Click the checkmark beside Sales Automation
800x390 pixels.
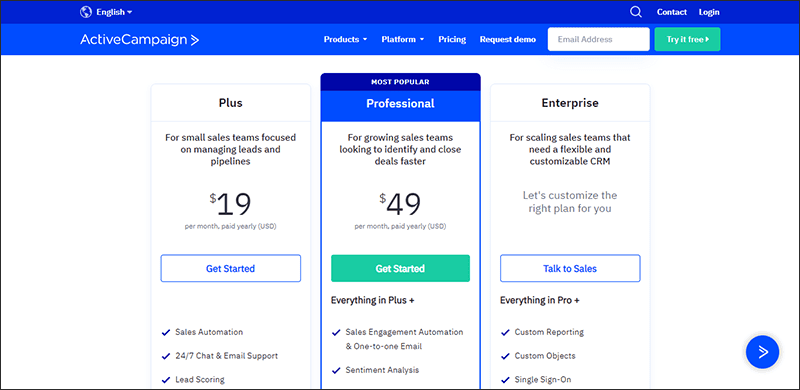click(x=166, y=332)
